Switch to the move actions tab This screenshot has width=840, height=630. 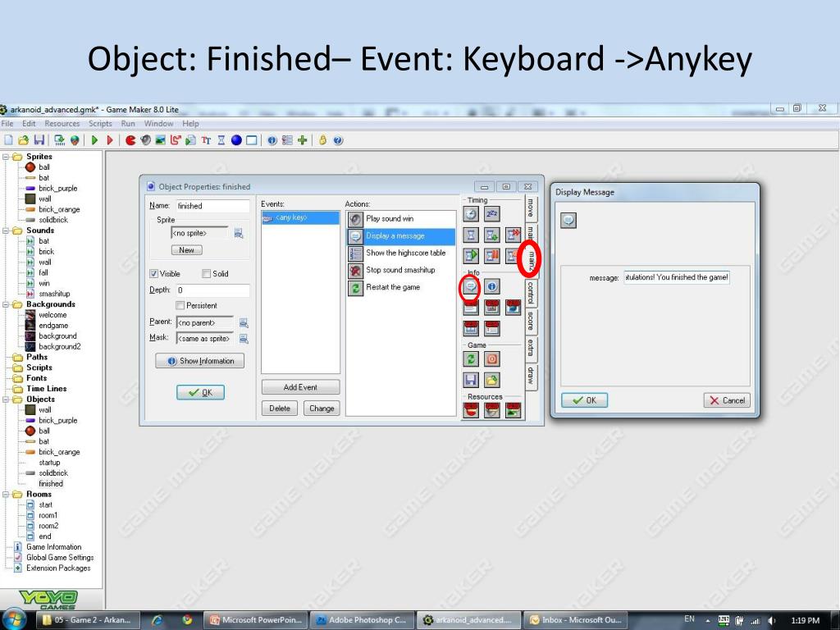coord(531,208)
